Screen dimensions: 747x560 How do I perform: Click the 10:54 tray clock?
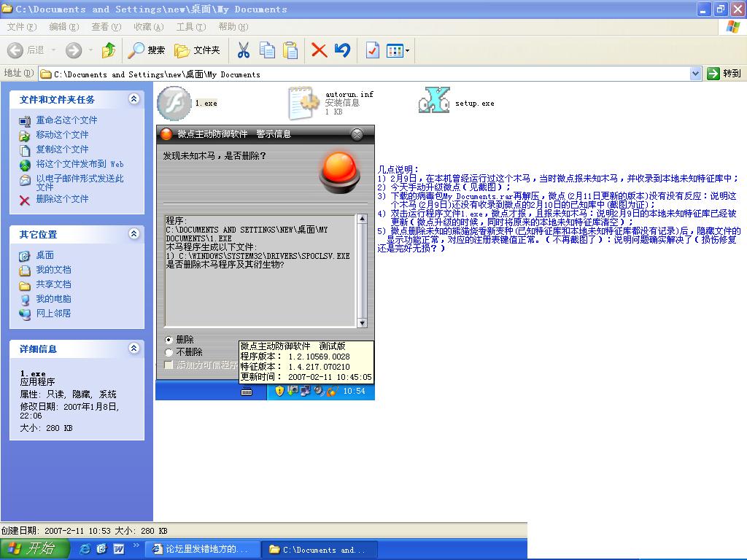pos(354,392)
